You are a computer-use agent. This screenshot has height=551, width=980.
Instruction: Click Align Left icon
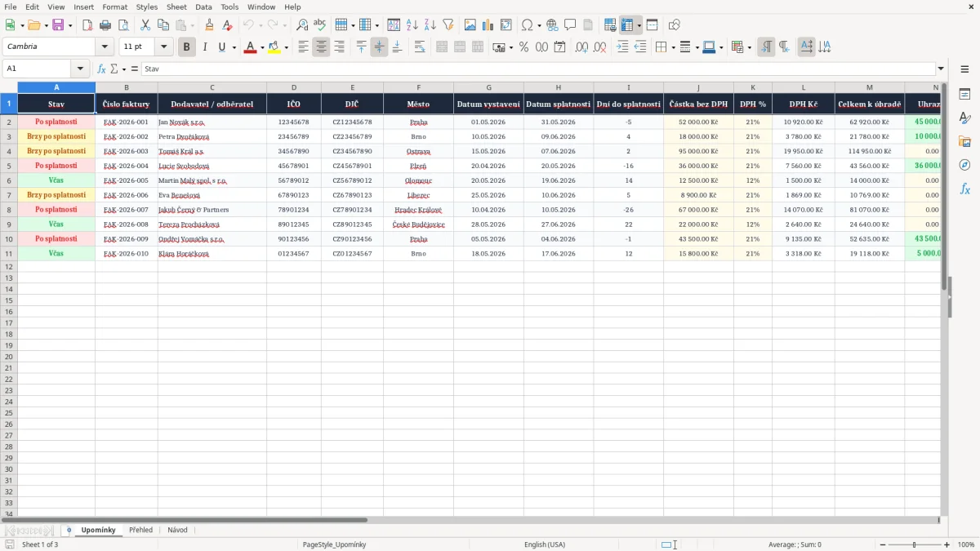[x=303, y=47]
